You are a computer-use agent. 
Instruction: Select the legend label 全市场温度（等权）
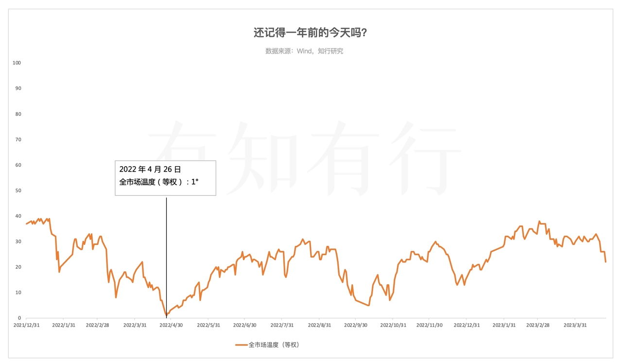pyautogui.click(x=274, y=345)
